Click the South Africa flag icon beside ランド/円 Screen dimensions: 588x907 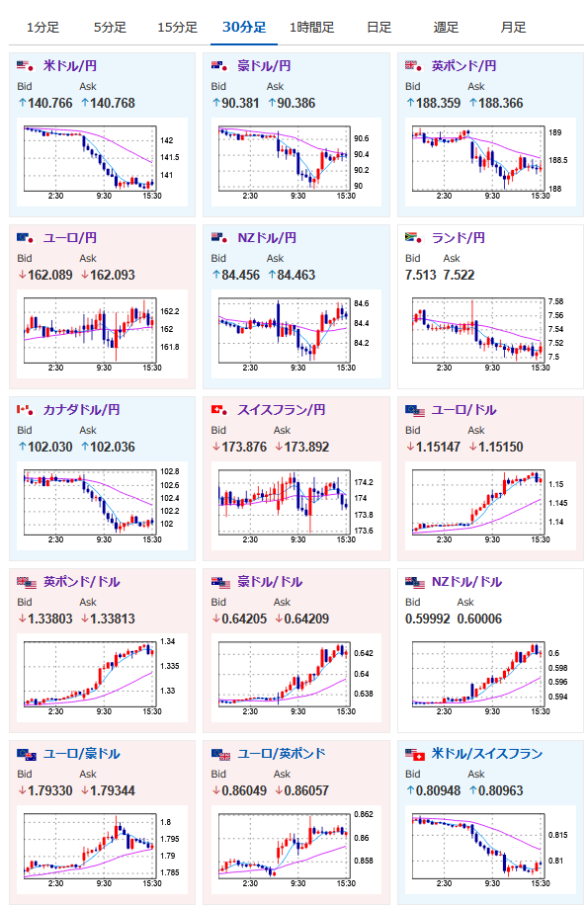click(413, 238)
